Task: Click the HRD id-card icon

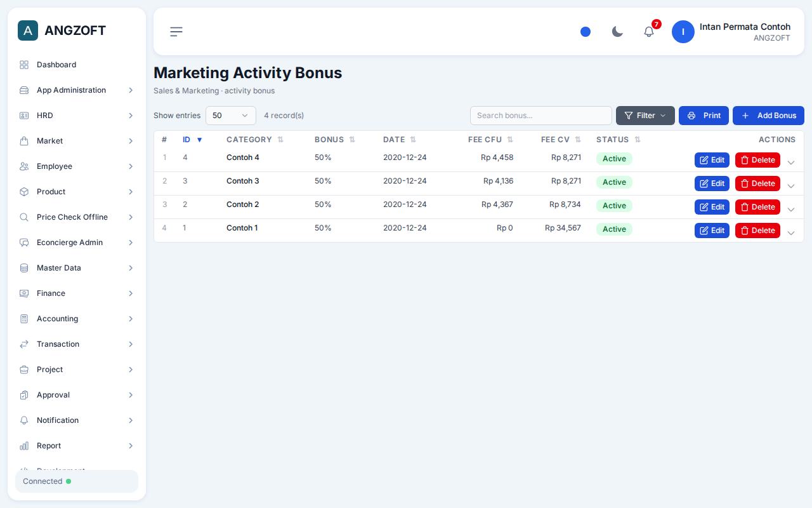Action: tap(24, 116)
